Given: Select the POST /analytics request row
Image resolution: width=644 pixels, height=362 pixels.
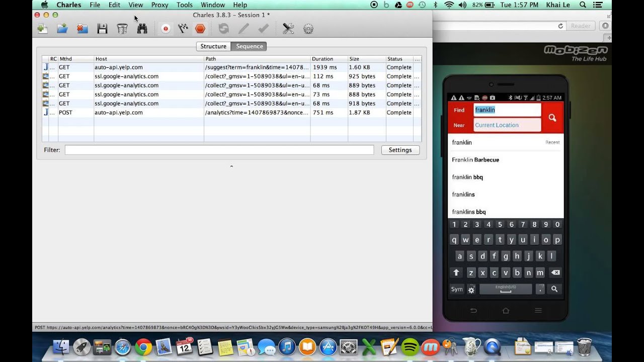Looking at the screenshot, I should pos(231,113).
